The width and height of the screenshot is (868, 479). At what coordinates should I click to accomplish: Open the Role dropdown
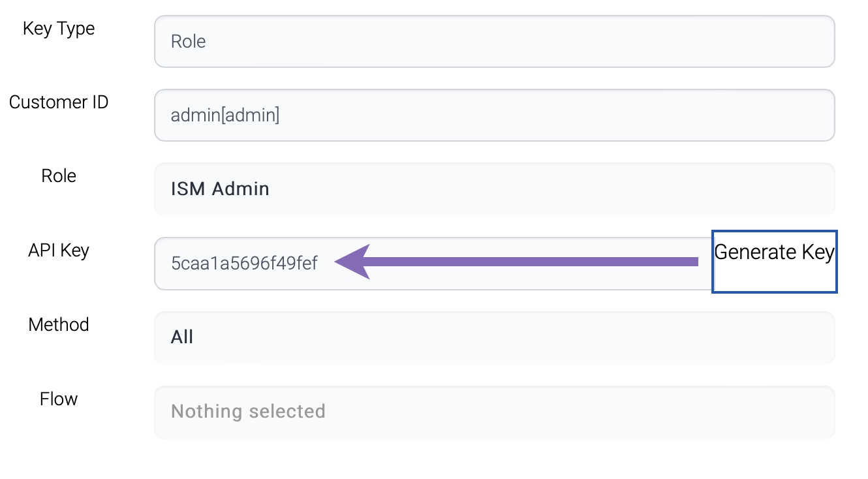pos(494,189)
